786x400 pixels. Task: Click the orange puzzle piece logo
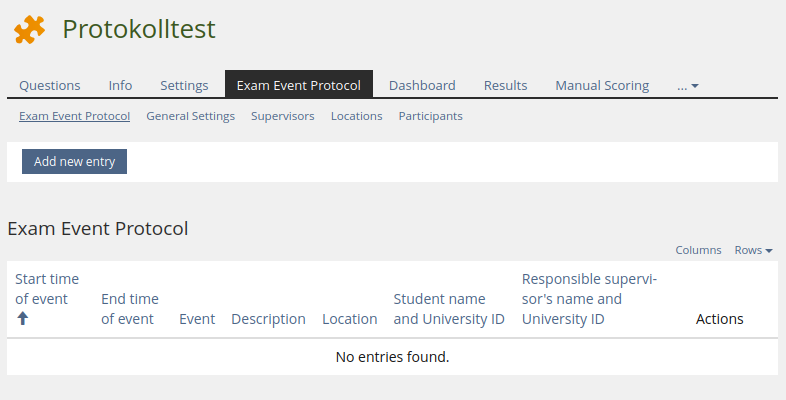tap(30, 30)
